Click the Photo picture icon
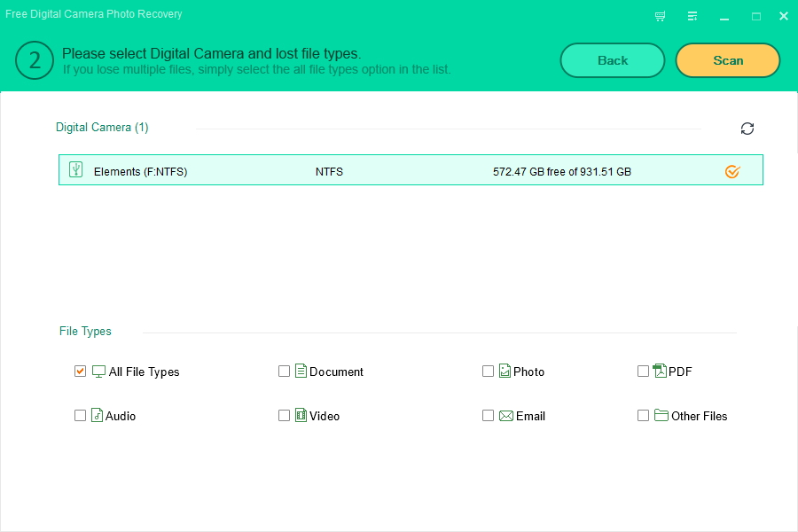 pos(505,371)
